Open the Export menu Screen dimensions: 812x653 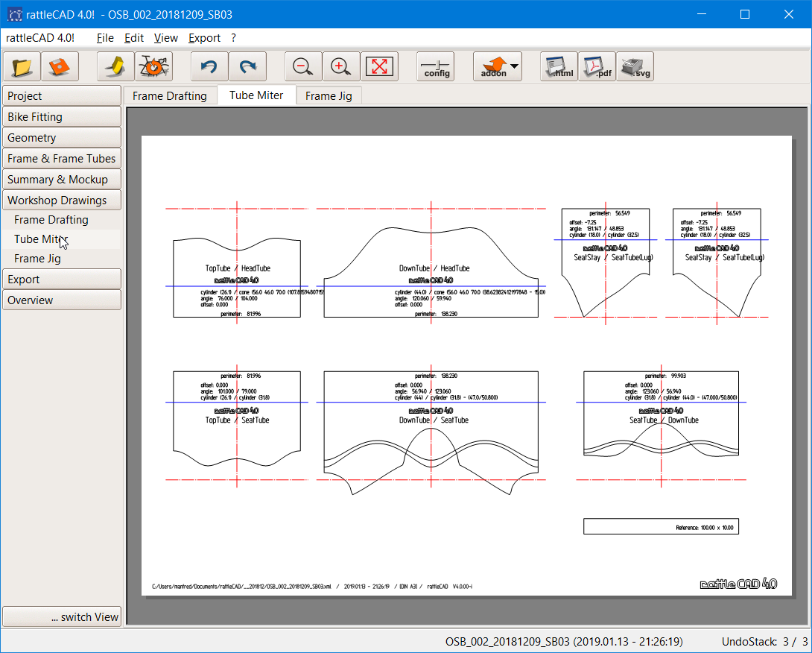pyautogui.click(x=205, y=38)
